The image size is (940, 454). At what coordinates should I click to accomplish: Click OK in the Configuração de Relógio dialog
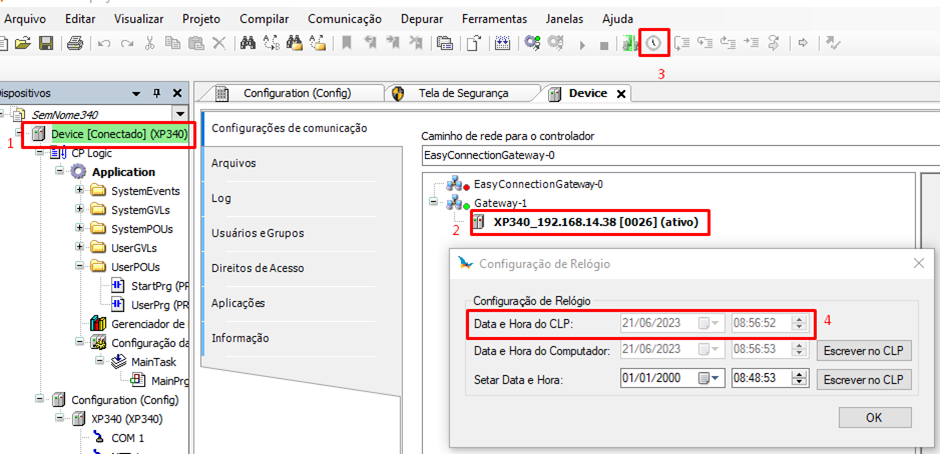(x=873, y=417)
